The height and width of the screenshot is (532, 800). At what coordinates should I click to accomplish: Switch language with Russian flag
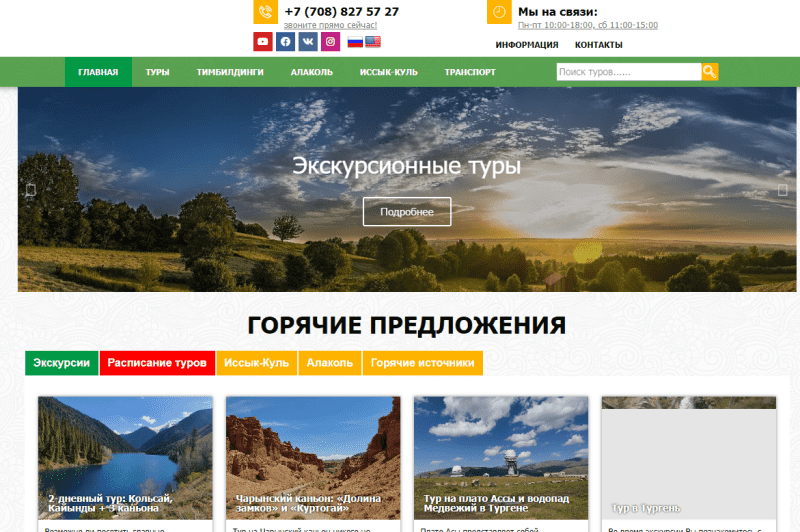click(x=355, y=42)
